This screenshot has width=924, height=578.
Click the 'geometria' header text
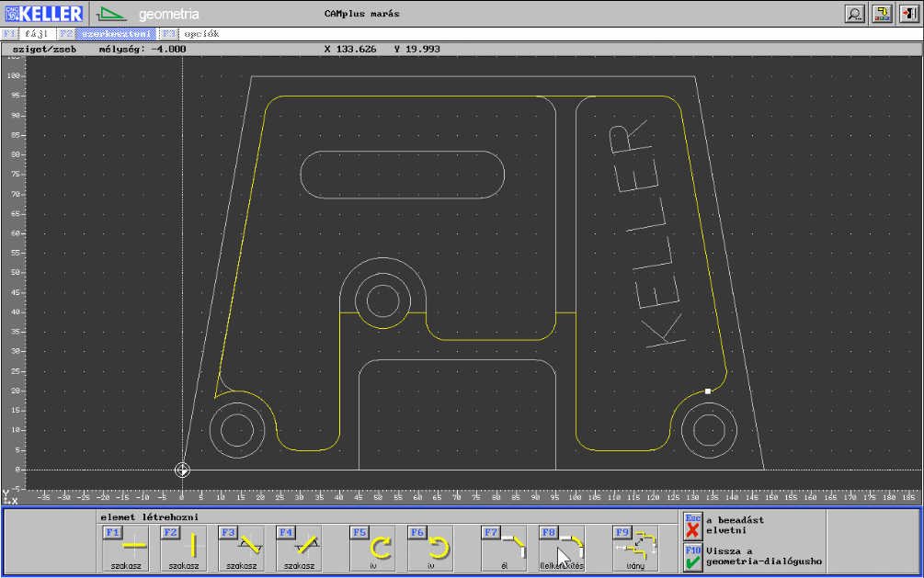click(x=169, y=14)
